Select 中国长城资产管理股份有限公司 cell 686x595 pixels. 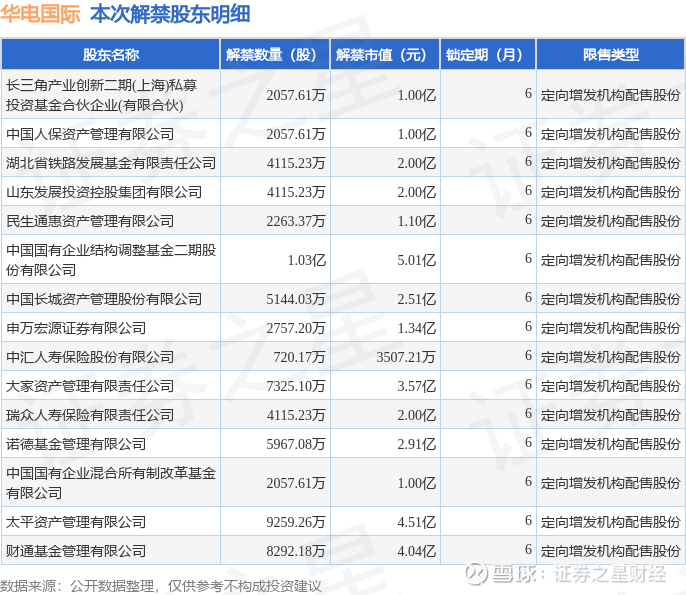111,299
